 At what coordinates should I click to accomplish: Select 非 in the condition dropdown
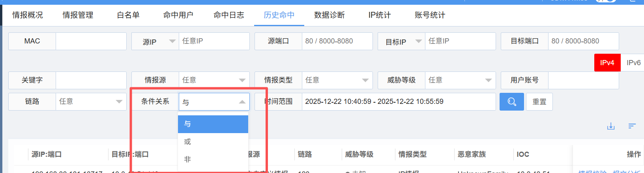(x=213, y=159)
